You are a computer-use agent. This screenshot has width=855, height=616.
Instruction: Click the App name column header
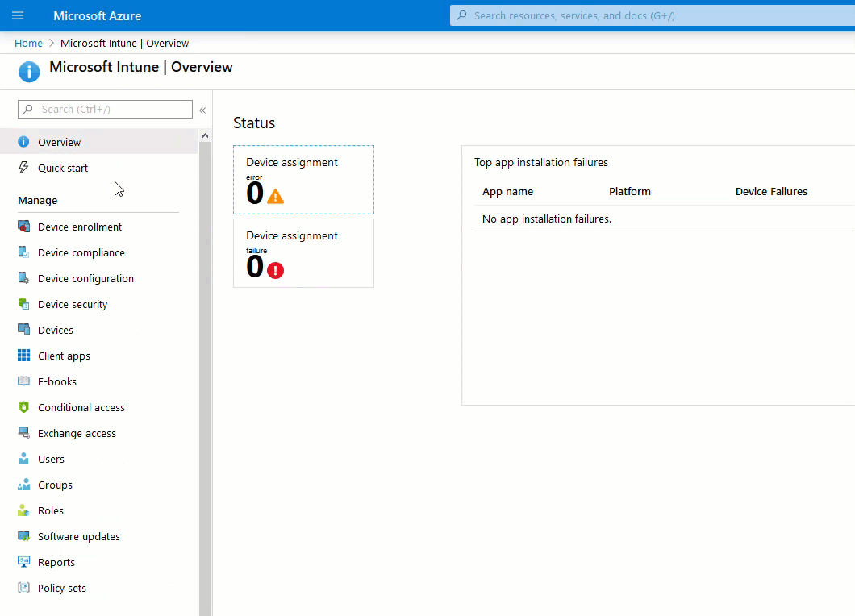pyautogui.click(x=507, y=191)
